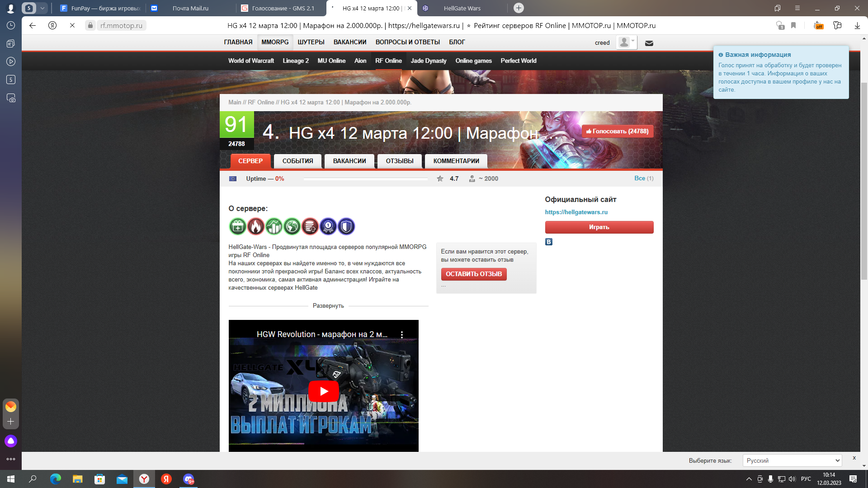Go to Perfect World section
The width and height of the screenshot is (868, 488).
coord(519,61)
